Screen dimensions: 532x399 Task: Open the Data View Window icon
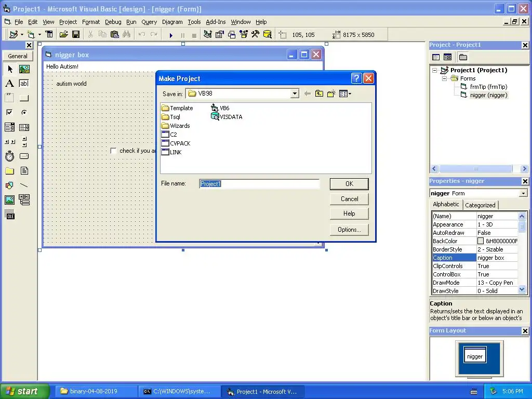(x=268, y=34)
